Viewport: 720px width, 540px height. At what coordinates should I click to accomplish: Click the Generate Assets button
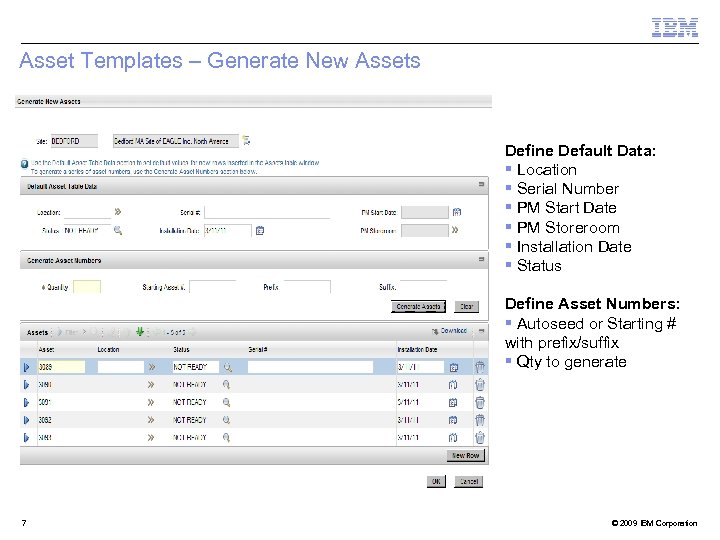pyautogui.click(x=418, y=306)
